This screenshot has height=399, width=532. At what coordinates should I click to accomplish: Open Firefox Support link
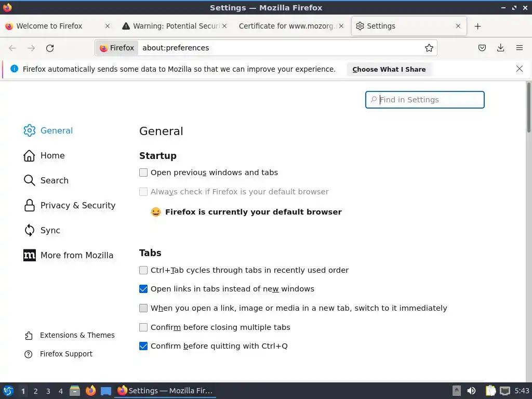pos(66,354)
